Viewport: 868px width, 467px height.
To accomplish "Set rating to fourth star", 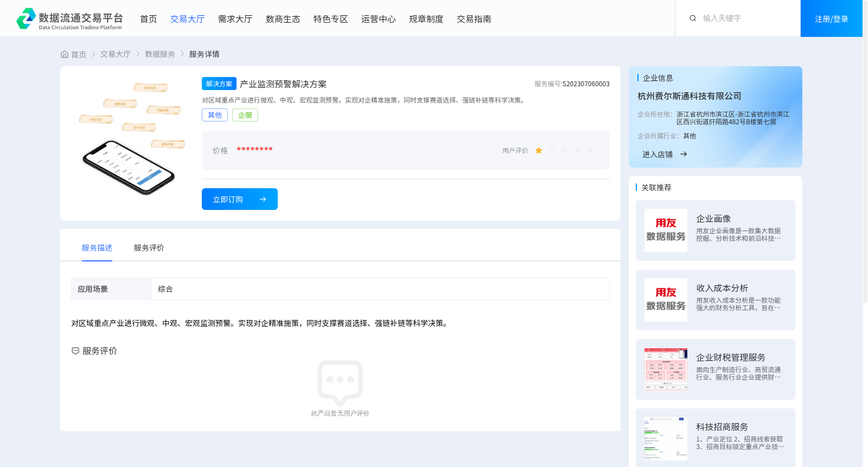I will [578, 151].
